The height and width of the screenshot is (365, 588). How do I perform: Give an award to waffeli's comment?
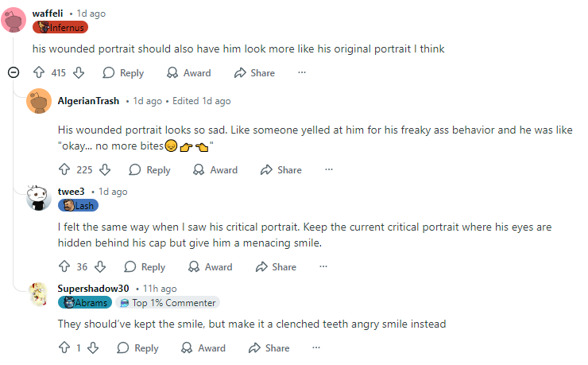click(188, 73)
